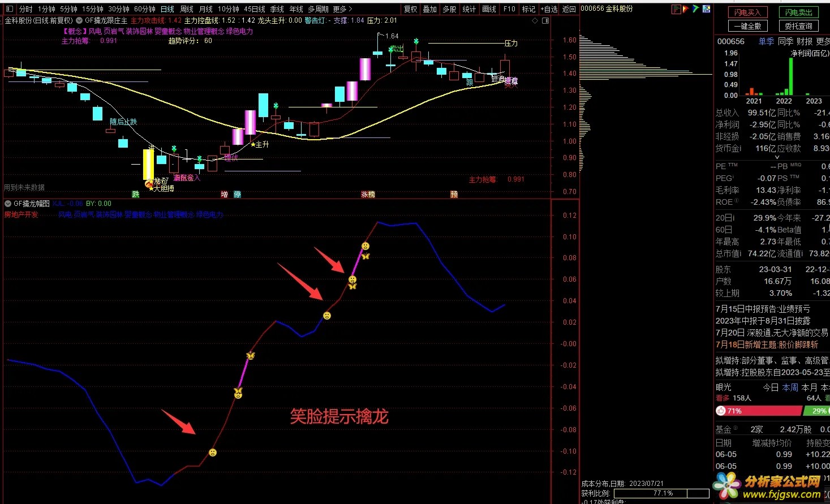
Task: Open the 7月20日 深股通 news link
Action: [772, 333]
